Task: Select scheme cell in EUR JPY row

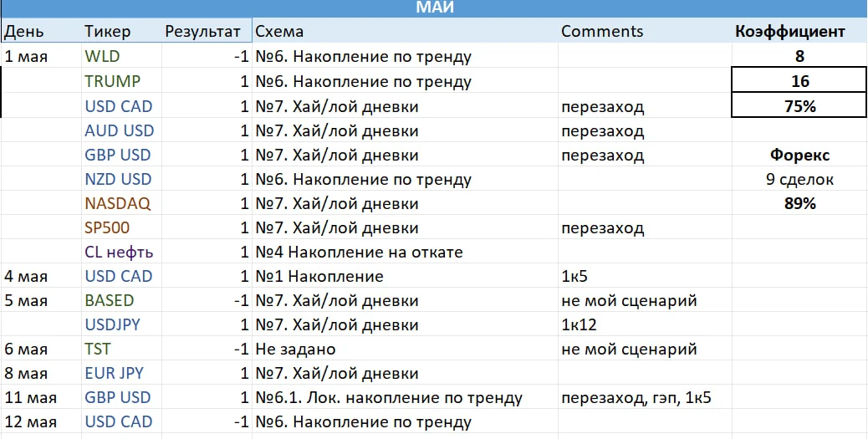Action: pos(405,373)
